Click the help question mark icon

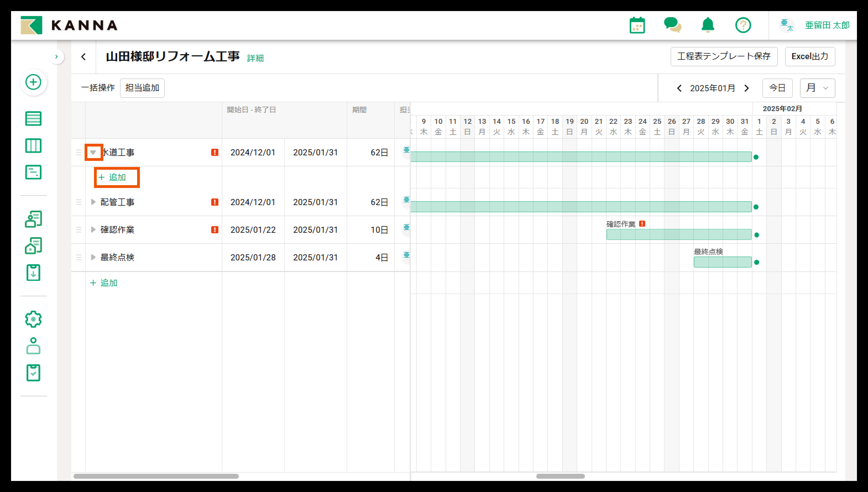743,25
